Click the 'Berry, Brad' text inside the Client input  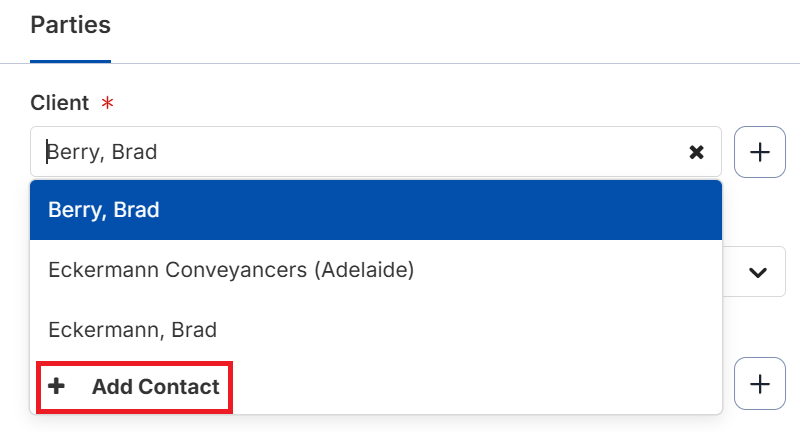pos(103,152)
